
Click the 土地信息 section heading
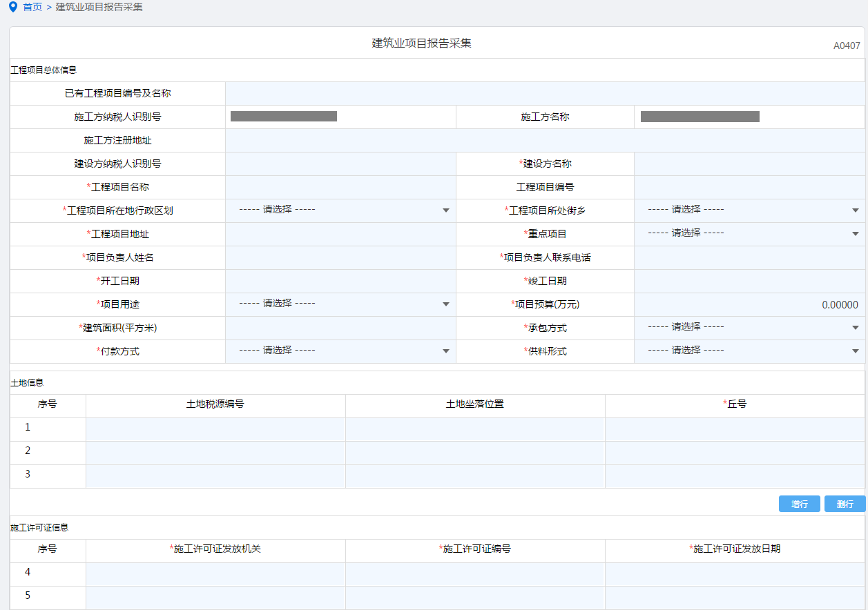tap(27, 383)
